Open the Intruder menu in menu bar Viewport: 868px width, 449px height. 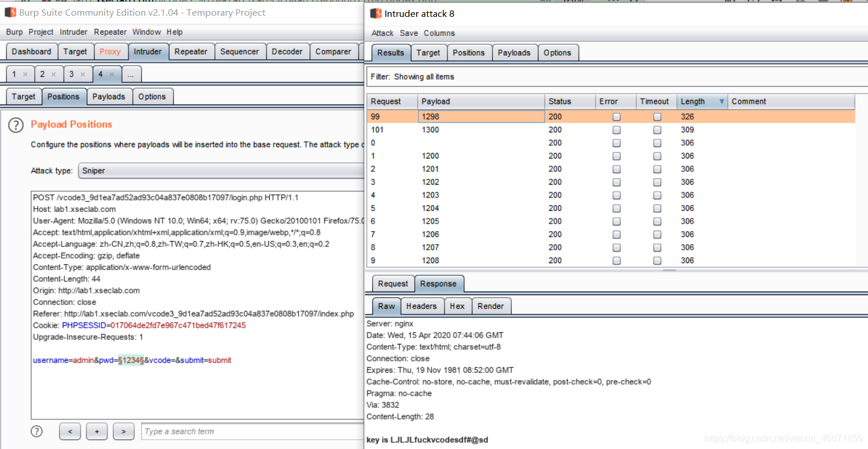click(x=74, y=32)
